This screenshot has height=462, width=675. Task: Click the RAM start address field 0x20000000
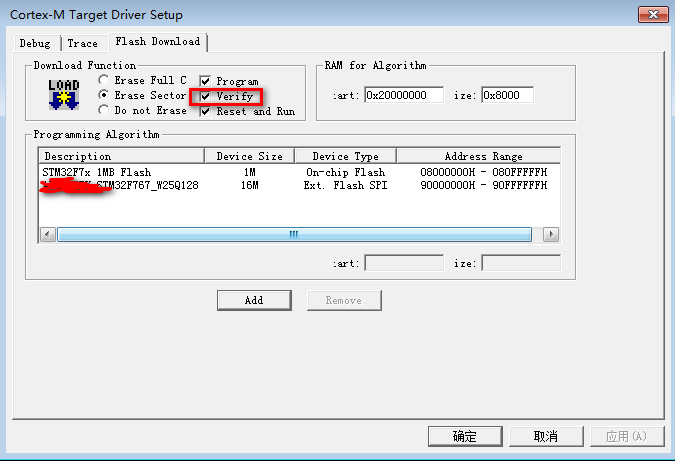[404, 95]
